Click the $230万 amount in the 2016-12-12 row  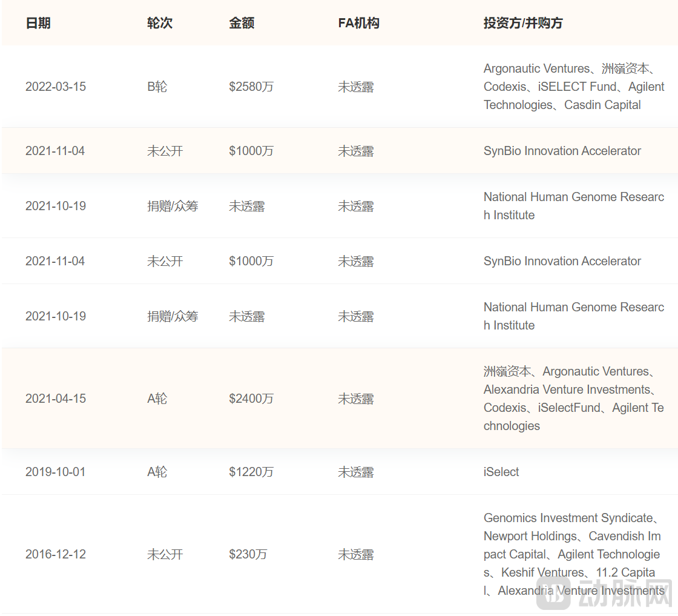[246, 554]
